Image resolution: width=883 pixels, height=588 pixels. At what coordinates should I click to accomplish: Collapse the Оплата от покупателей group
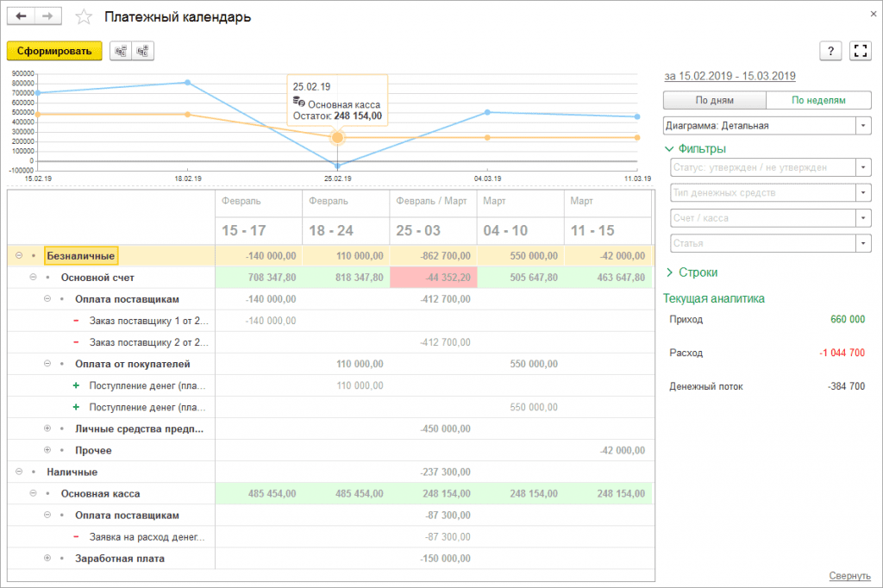click(x=47, y=364)
